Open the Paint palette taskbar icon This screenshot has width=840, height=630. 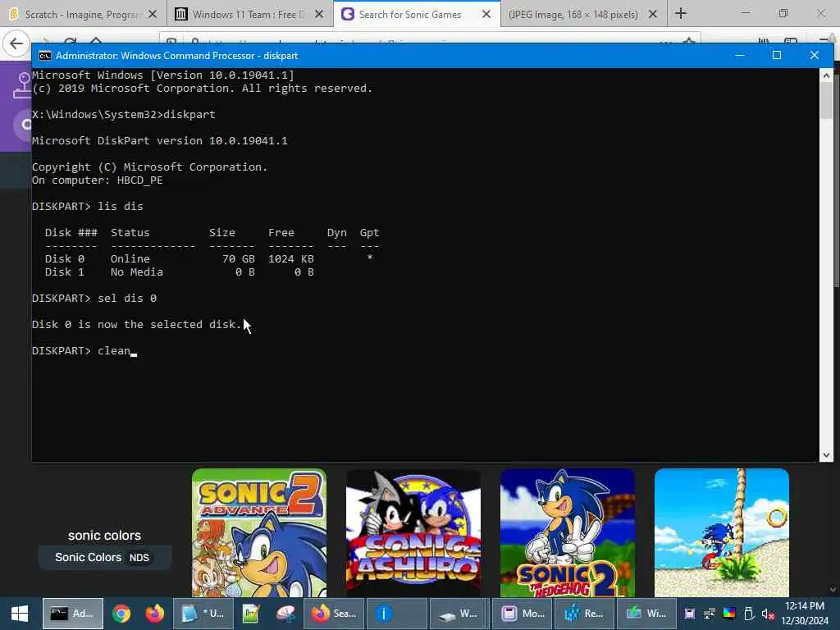(286, 614)
